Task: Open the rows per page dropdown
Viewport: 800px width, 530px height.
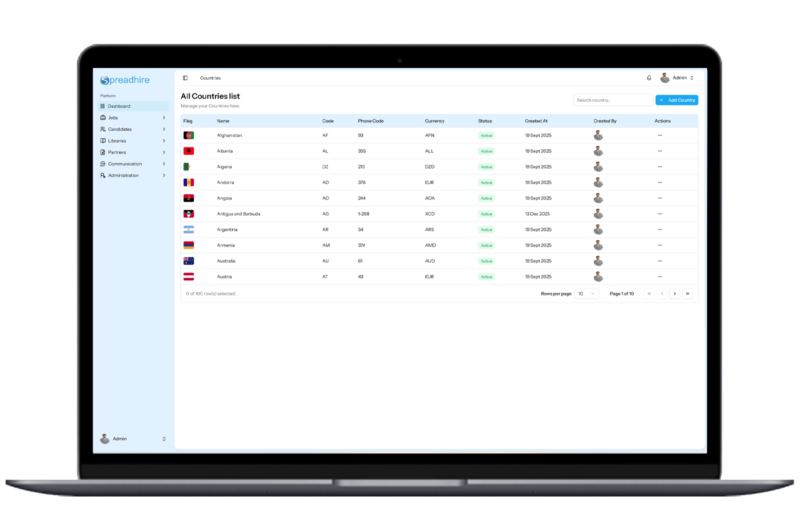Action: click(587, 294)
